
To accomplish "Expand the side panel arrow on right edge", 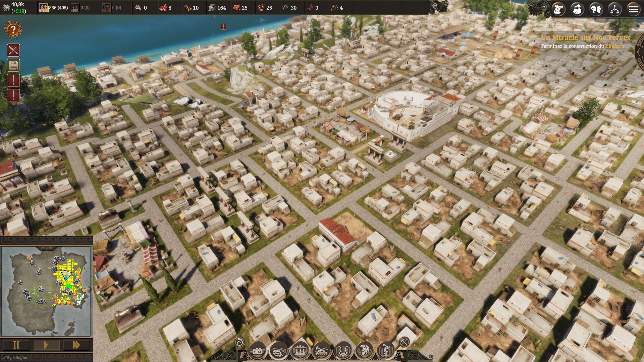I will click(x=639, y=53).
